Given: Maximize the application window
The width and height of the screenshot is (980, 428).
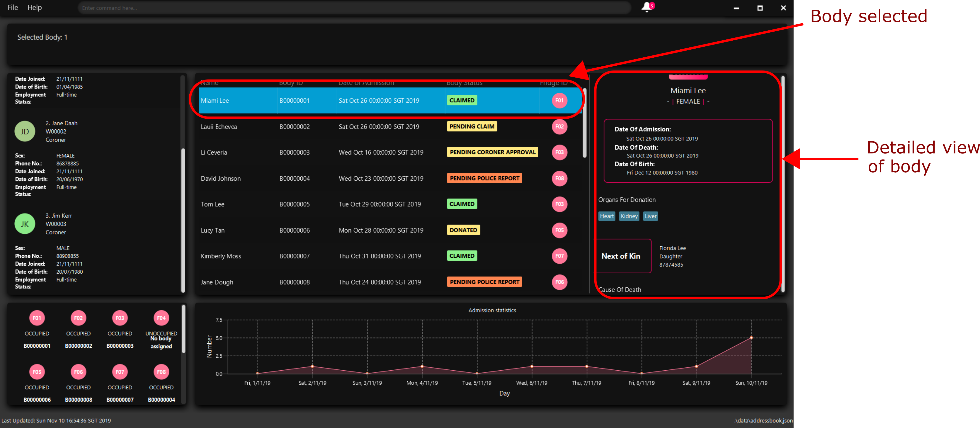Looking at the screenshot, I should [760, 8].
